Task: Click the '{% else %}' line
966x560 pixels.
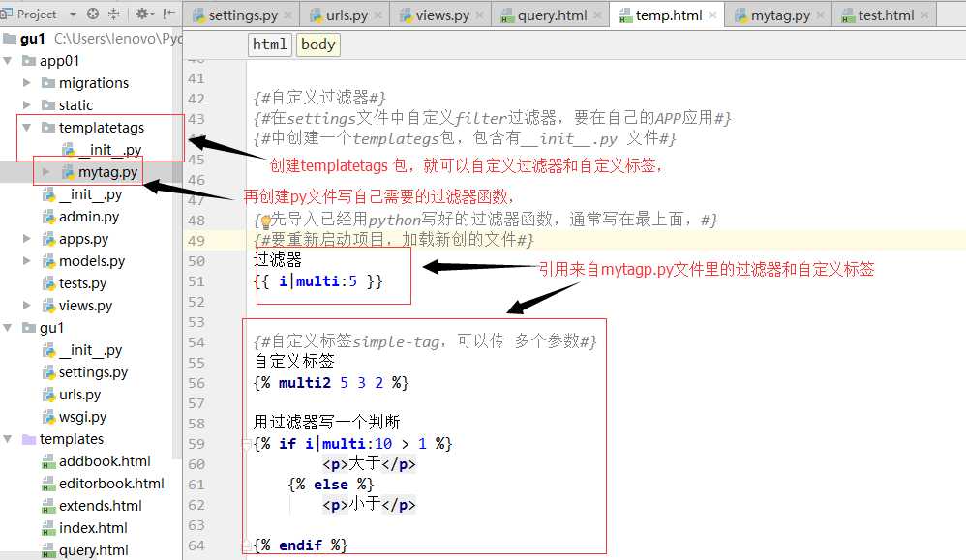Action: (331, 485)
